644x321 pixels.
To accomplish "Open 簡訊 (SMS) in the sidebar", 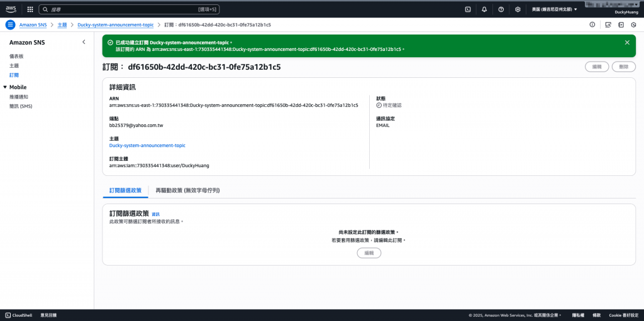I will (21, 106).
